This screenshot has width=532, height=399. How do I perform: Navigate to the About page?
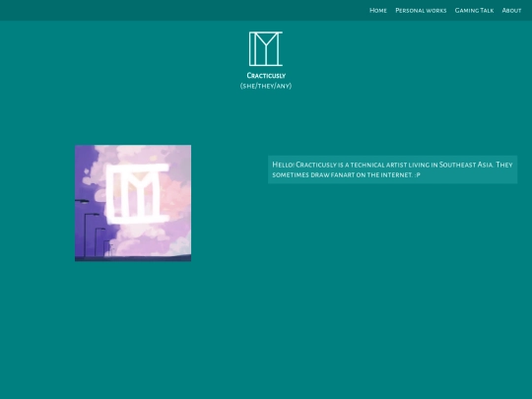(511, 11)
